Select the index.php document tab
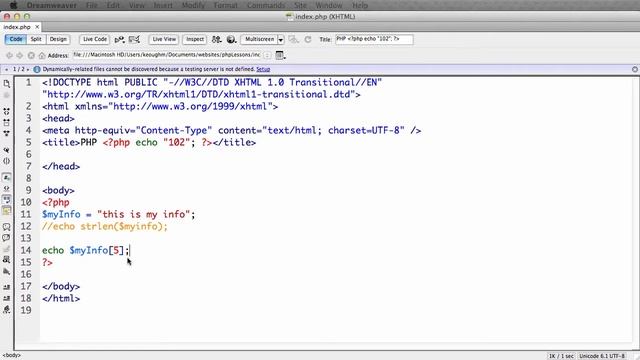The width and height of the screenshot is (640, 360). tap(17, 27)
